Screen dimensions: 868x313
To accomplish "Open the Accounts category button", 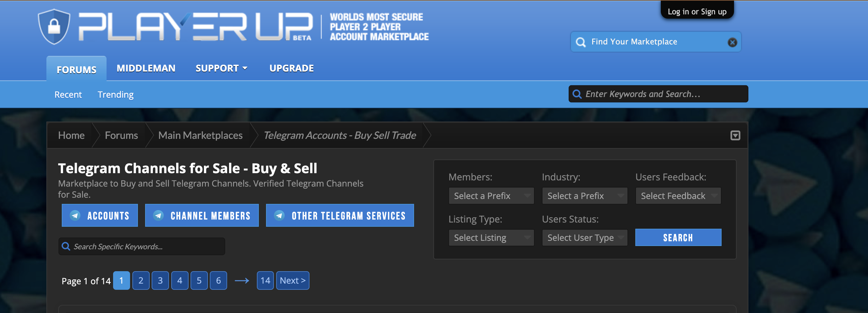I will coord(100,215).
